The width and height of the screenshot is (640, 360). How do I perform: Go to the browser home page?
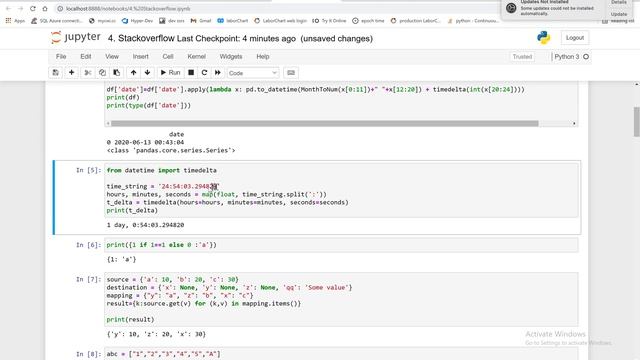pyautogui.click(x=45, y=9)
